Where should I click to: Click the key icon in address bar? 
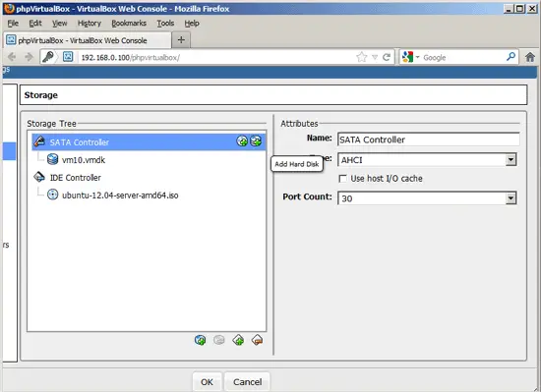48,57
